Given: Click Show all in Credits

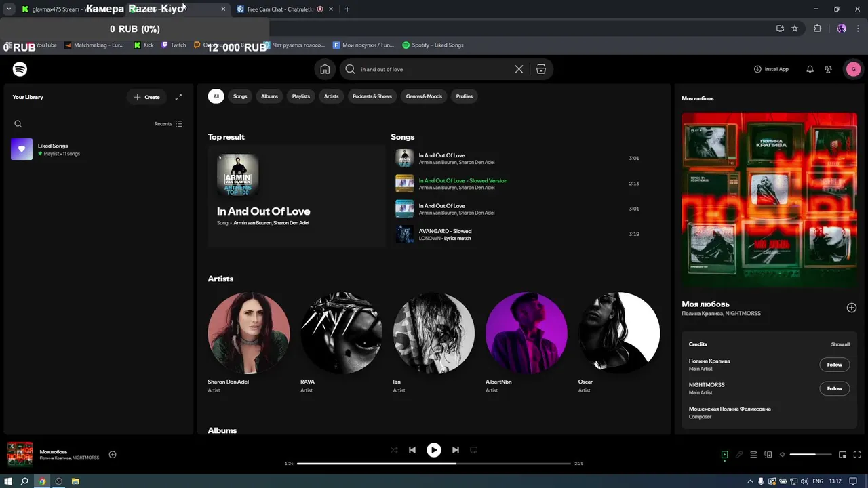Looking at the screenshot, I should tap(840, 344).
